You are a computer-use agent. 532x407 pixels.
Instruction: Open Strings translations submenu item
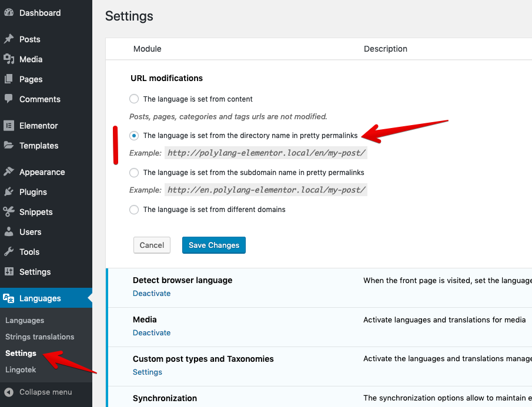(x=39, y=337)
